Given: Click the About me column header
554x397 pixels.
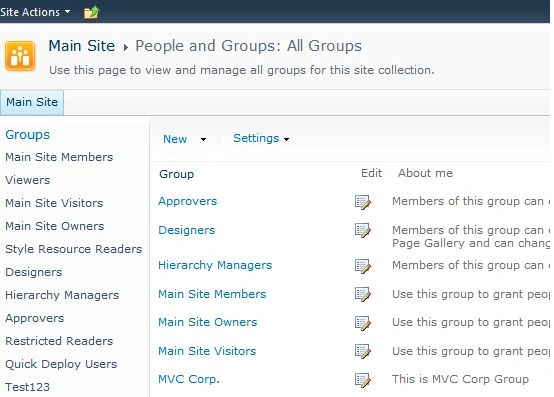Looking at the screenshot, I should pyautogui.click(x=425, y=173).
